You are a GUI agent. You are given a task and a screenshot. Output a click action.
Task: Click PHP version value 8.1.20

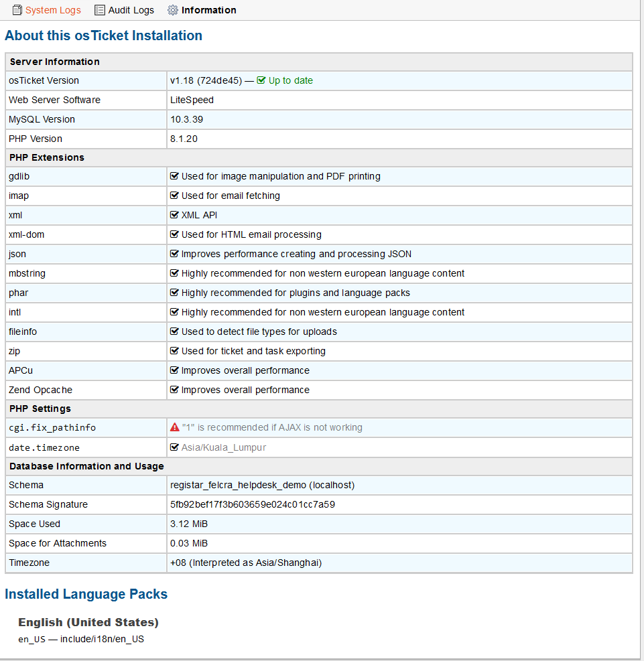coord(184,139)
